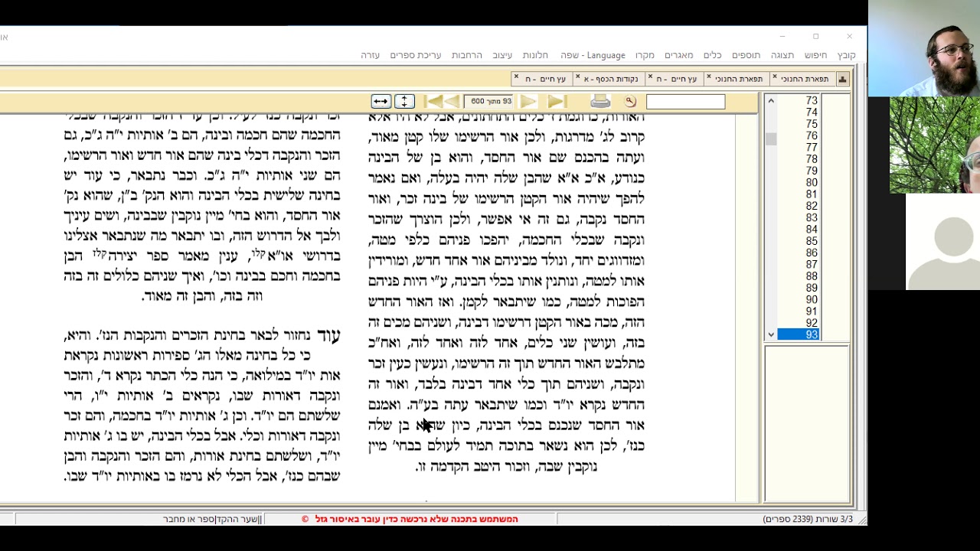Open the עריכת ספרים menu
Image resolution: width=980 pixels, height=551 pixels.
pos(415,55)
